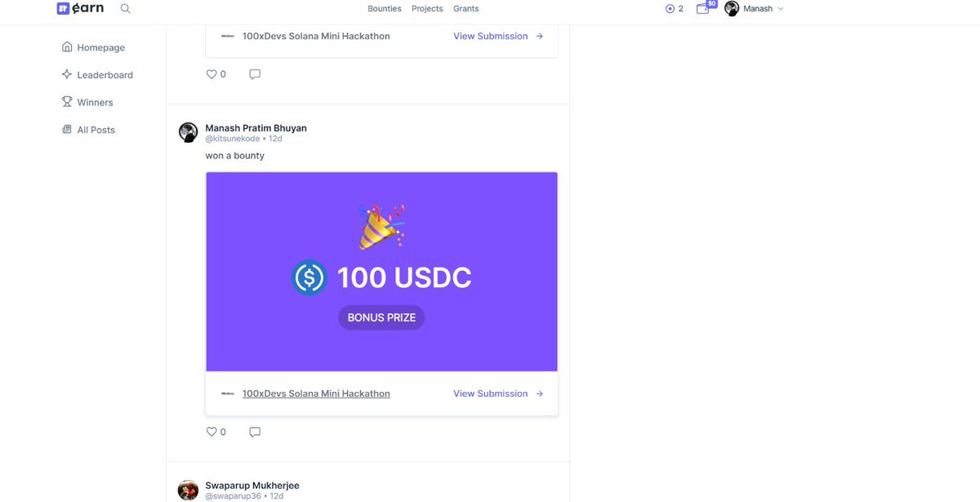Click arrow next to lower View Submission
This screenshot has width=980, height=502.
(x=539, y=393)
